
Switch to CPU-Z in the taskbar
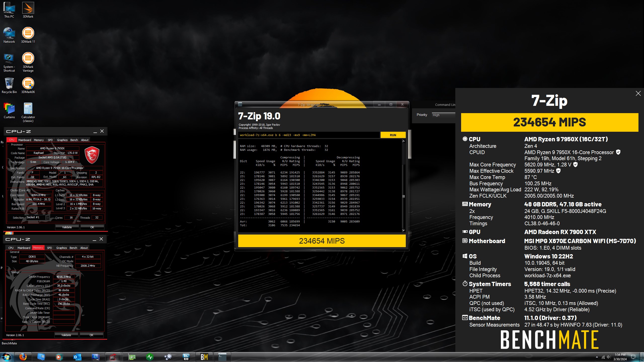click(113, 357)
